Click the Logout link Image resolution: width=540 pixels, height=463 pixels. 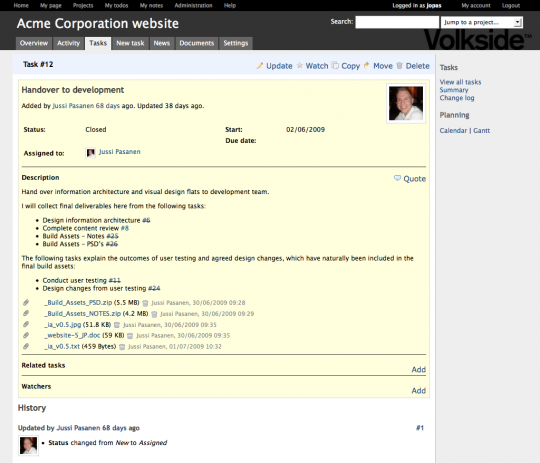[x=511, y=6]
